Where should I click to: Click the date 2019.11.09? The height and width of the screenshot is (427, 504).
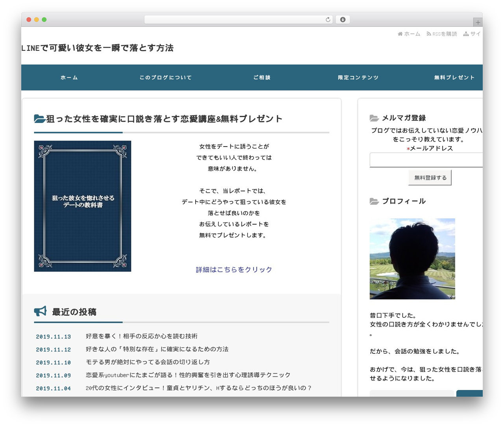pyautogui.click(x=54, y=376)
